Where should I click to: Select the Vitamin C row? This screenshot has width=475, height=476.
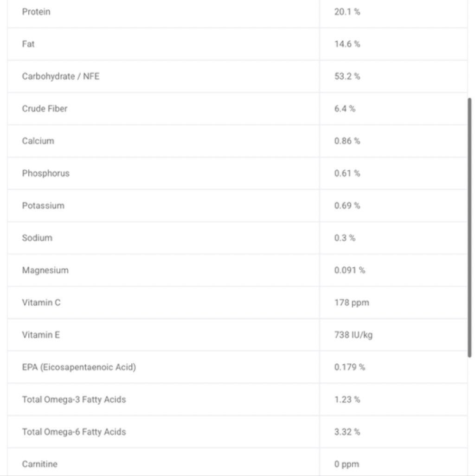coord(237,302)
